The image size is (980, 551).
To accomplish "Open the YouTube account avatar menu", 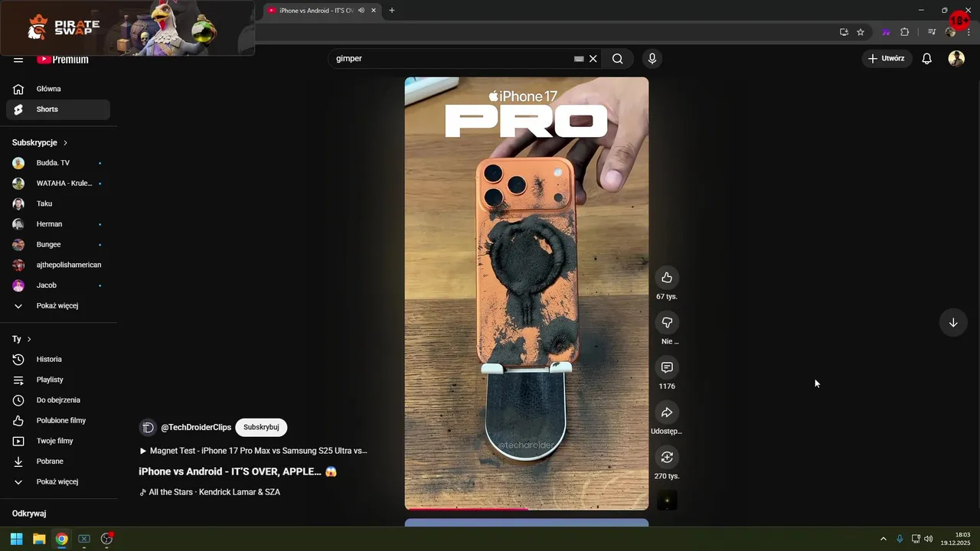I will pos(956,59).
